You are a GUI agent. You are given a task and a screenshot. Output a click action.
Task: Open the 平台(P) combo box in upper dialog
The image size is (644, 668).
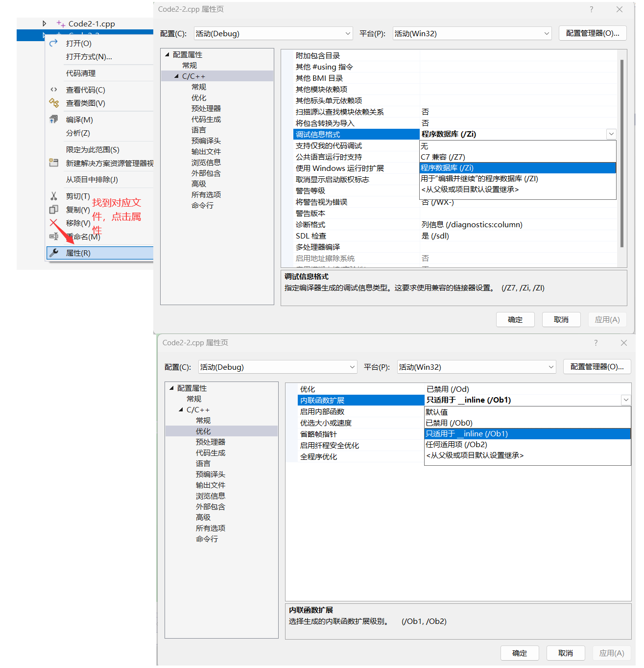pos(472,33)
